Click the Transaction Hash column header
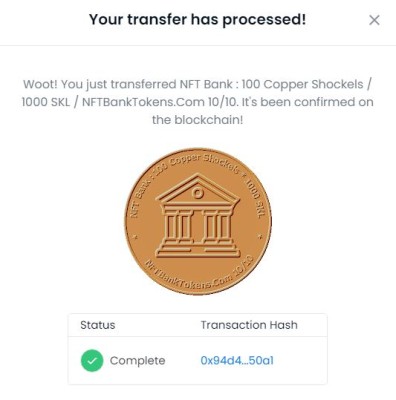 [249, 325]
